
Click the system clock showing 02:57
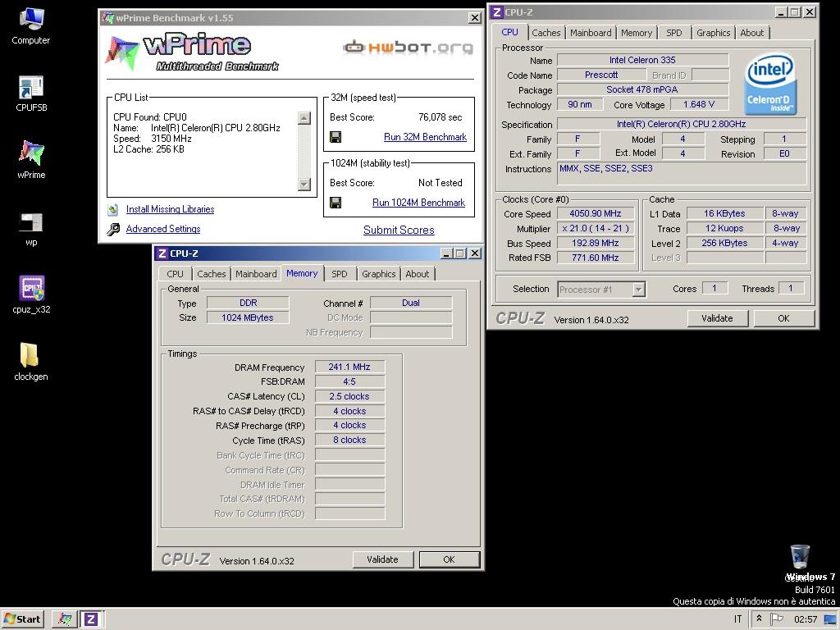(x=806, y=619)
